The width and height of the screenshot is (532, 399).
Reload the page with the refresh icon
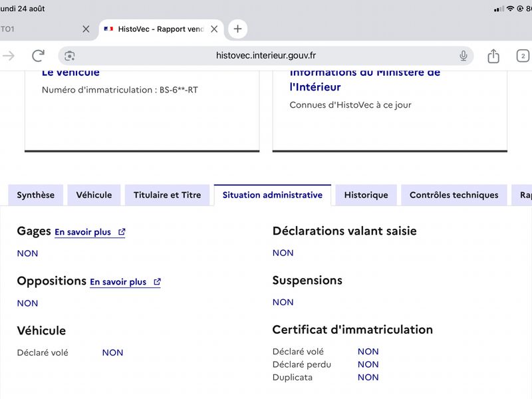38,56
